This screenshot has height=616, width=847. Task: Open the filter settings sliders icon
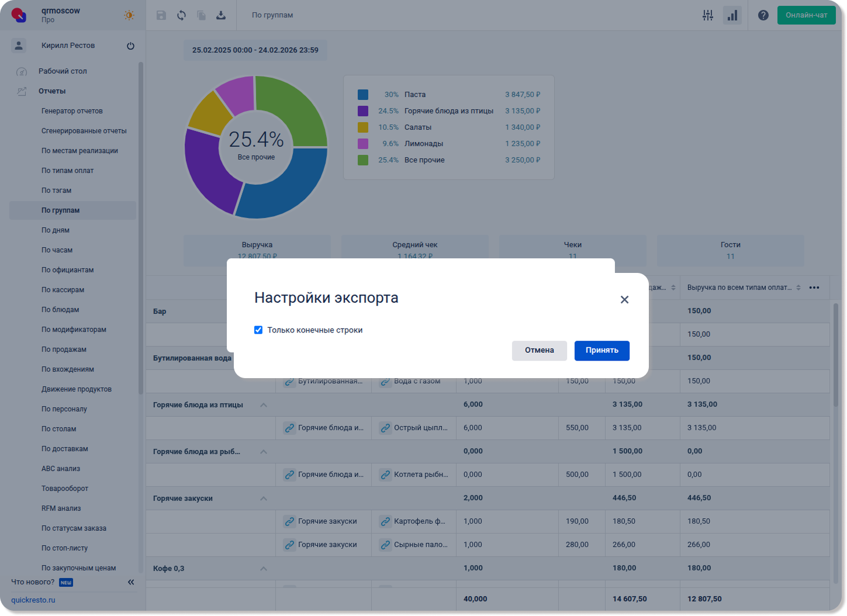707,15
